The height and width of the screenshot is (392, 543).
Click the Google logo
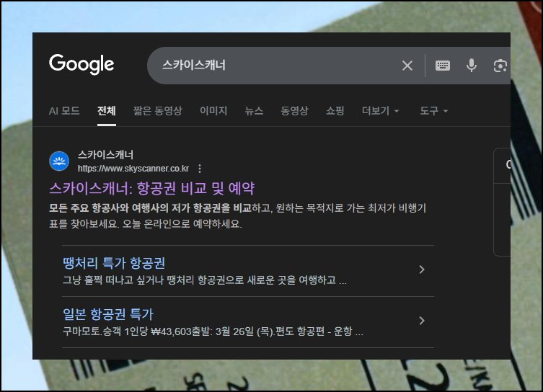[x=81, y=64]
